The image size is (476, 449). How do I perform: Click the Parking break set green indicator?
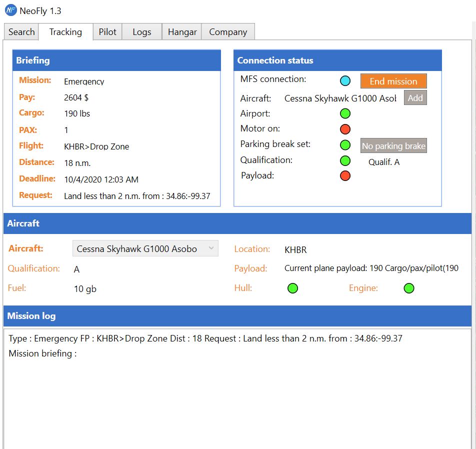(345, 145)
